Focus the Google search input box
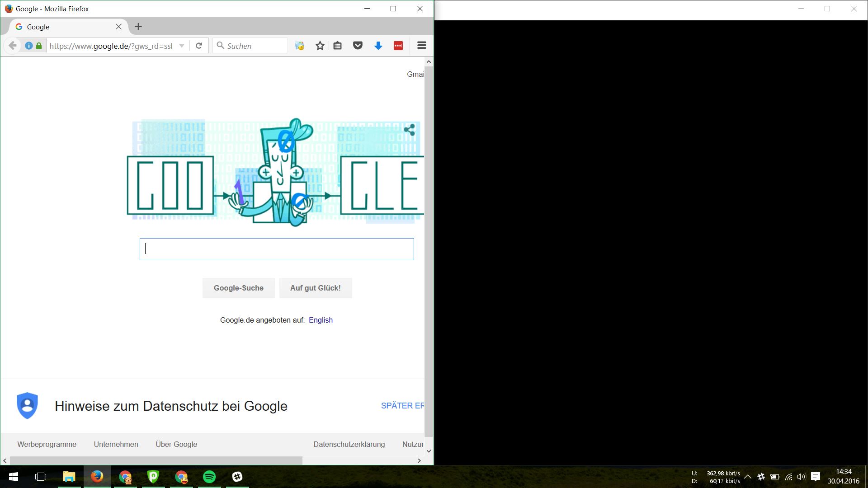 [x=277, y=249]
